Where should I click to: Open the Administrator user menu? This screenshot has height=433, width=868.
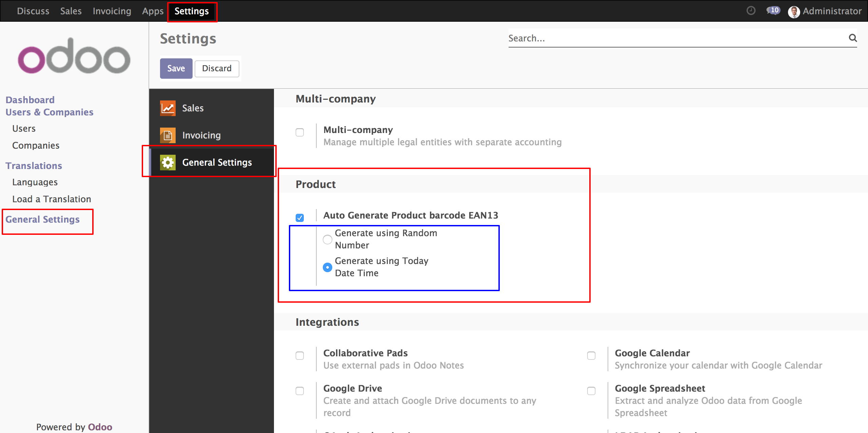pyautogui.click(x=831, y=11)
